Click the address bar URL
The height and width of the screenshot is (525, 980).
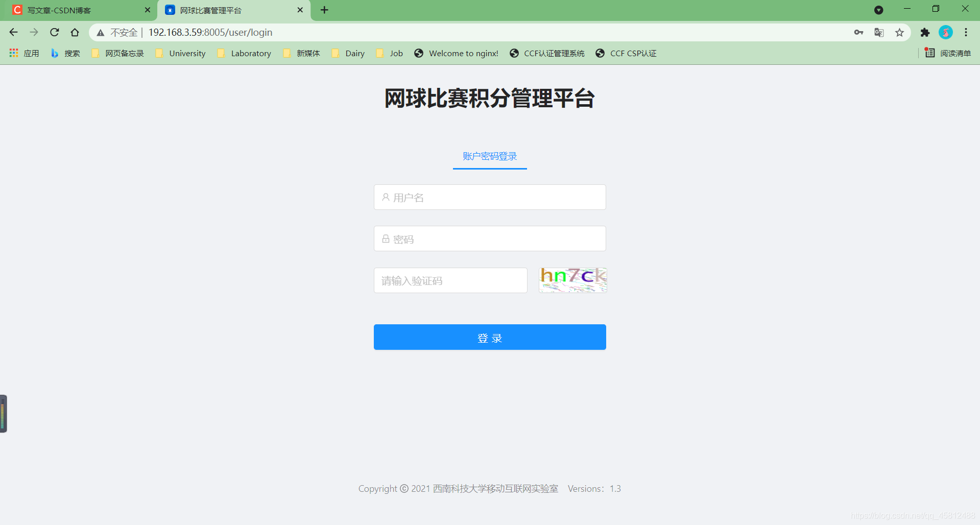[x=210, y=32]
